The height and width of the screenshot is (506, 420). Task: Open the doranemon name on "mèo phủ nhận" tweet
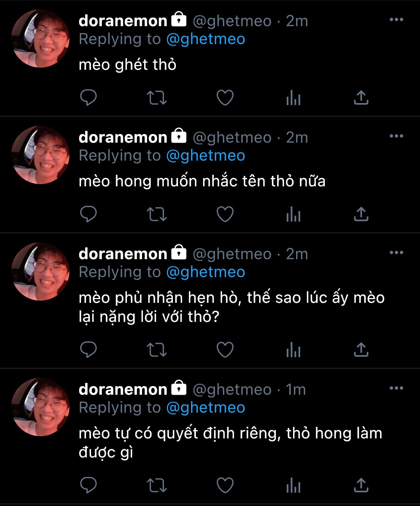(123, 254)
